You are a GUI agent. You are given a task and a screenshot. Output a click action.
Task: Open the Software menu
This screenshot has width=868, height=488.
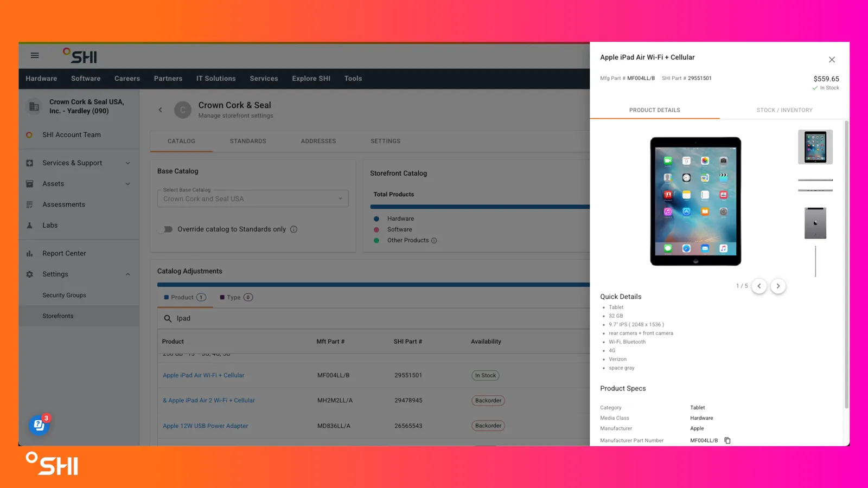(86, 79)
